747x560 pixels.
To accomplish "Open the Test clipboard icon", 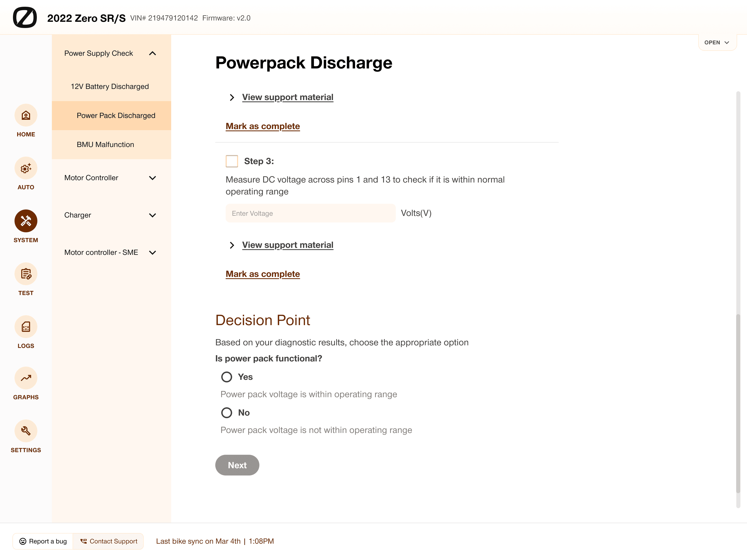I will [x=26, y=274].
